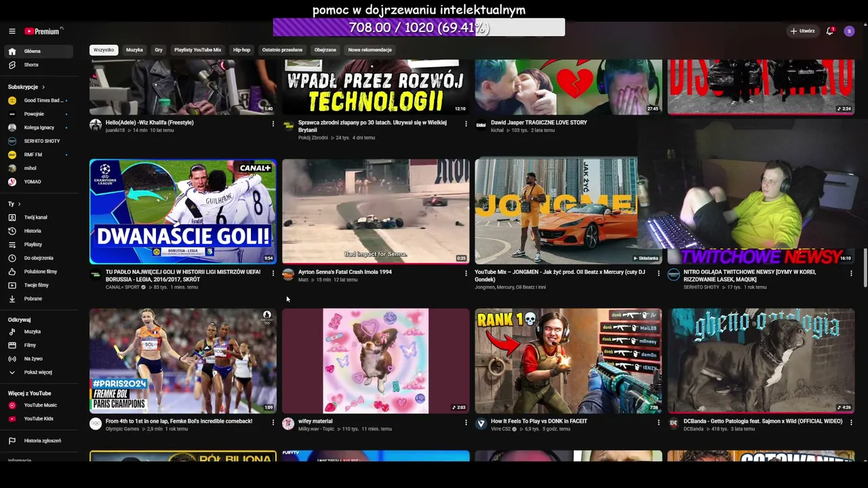
Task: Play the ghetto patologia thumbnail video
Action: (761, 361)
